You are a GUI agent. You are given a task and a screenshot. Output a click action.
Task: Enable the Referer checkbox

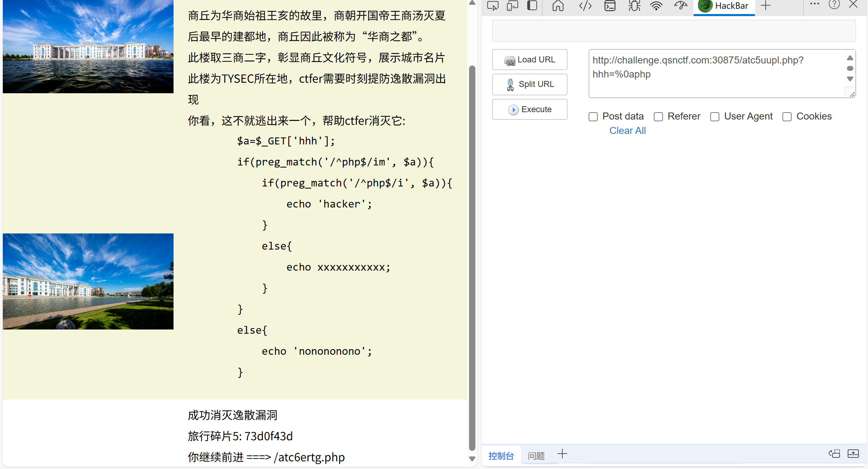(658, 117)
